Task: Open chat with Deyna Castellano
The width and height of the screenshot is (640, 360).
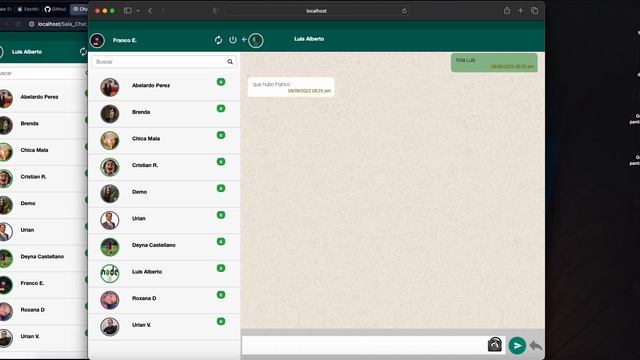Action: pyautogui.click(x=164, y=247)
